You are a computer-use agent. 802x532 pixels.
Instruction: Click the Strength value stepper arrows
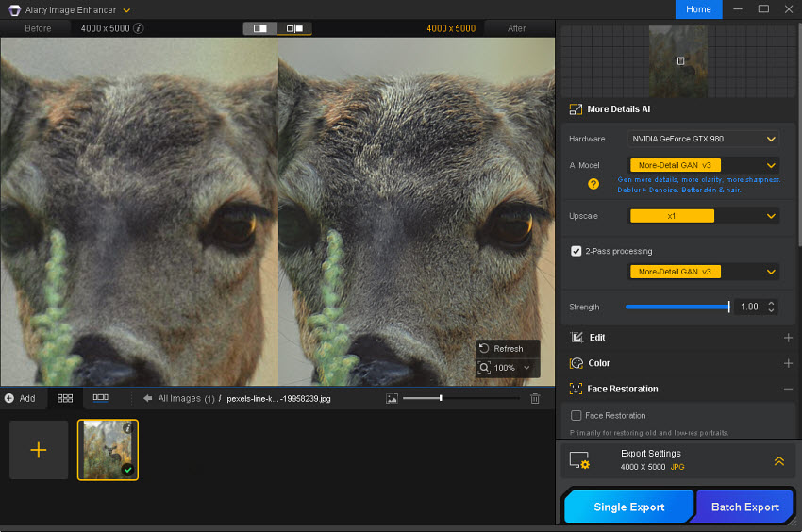[771, 307]
